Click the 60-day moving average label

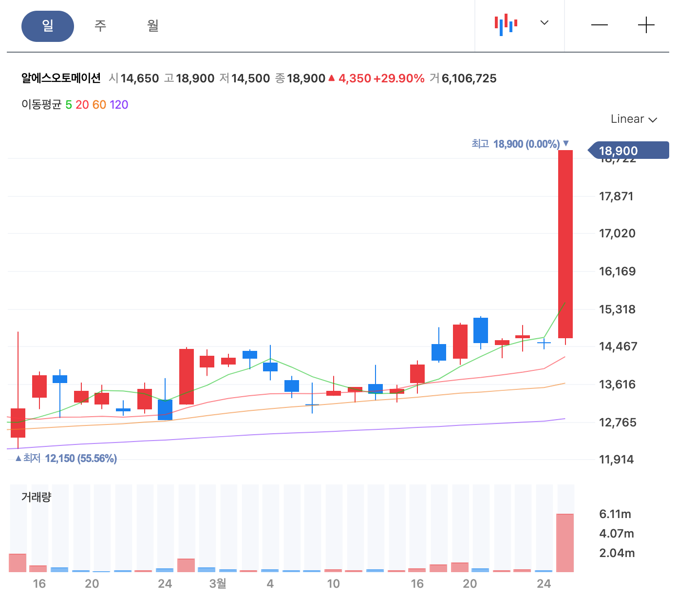[99, 105]
